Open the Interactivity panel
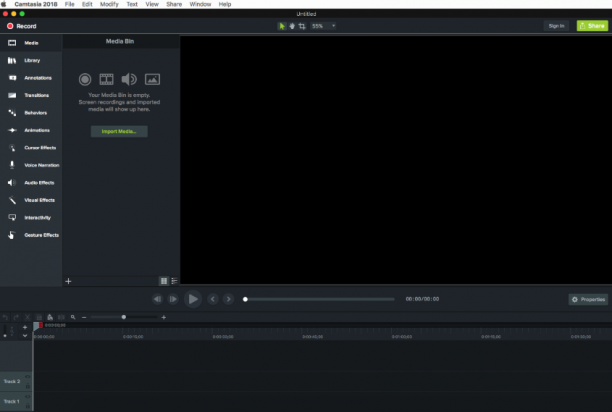 point(31,218)
